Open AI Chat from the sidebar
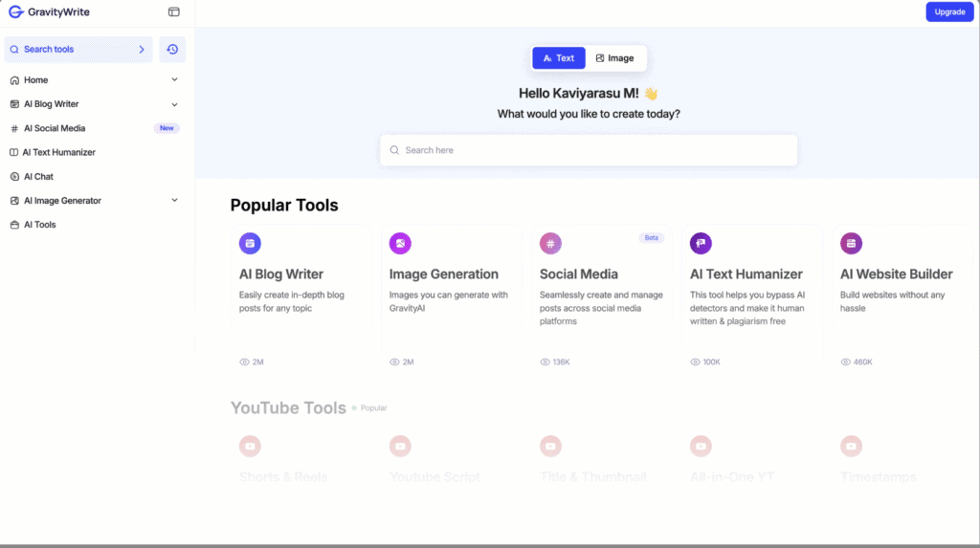Viewport: 980px width, 548px height. [38, 177]
